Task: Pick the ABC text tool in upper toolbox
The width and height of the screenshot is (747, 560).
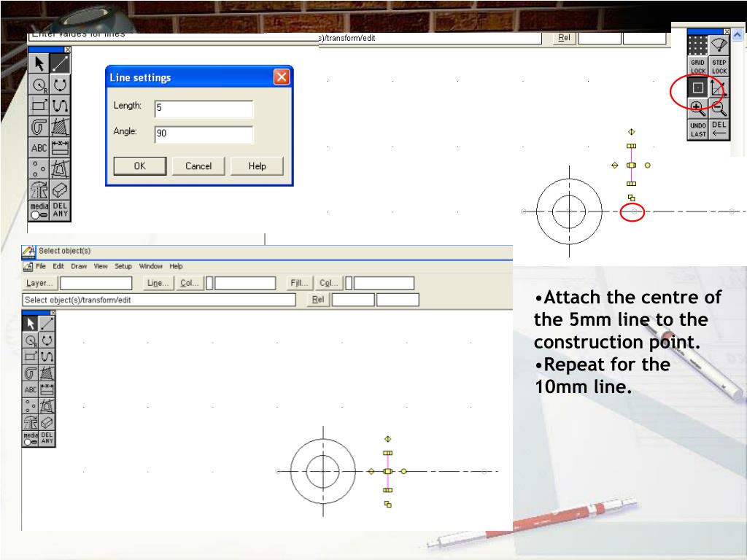Action: click(x=39, y=147)
